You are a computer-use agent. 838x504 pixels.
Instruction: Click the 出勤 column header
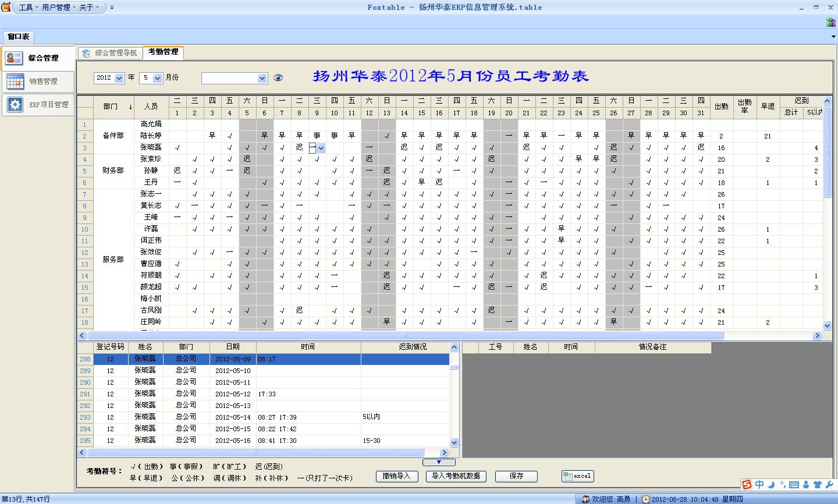(x=721, y=107)
